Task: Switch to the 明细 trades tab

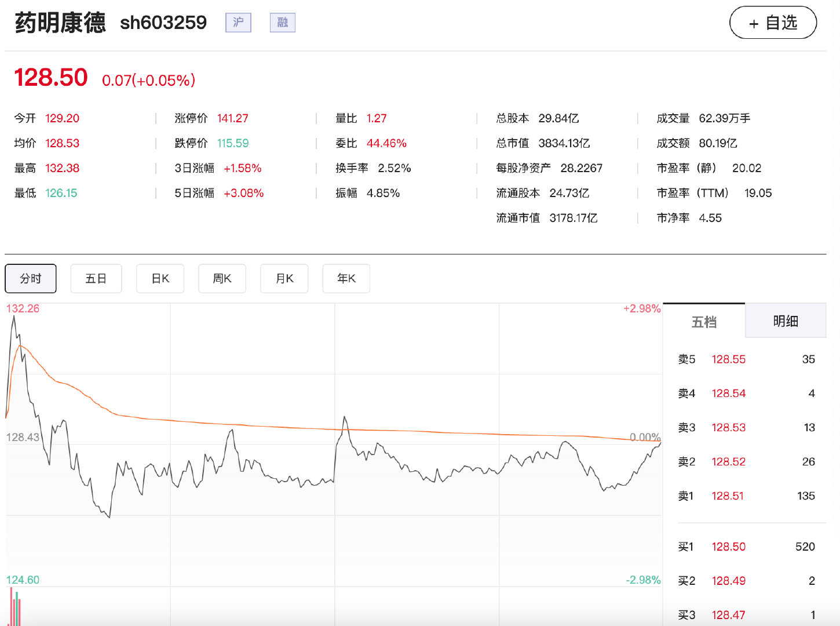Action: 786,321
